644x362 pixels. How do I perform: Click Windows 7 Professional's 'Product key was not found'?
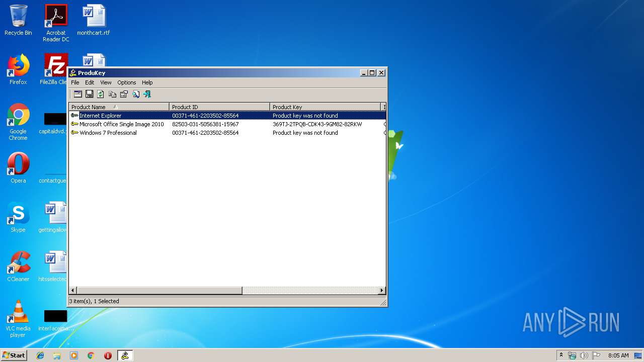pyautogui.click(x=305, y=133)
